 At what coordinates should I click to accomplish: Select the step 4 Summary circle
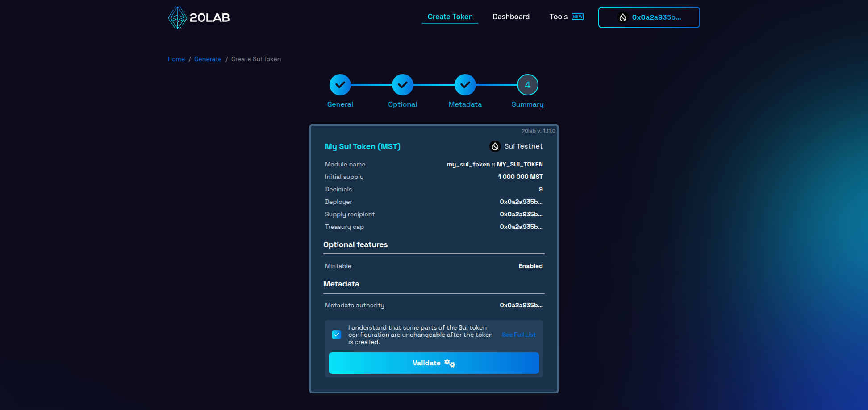pos(528,85)
